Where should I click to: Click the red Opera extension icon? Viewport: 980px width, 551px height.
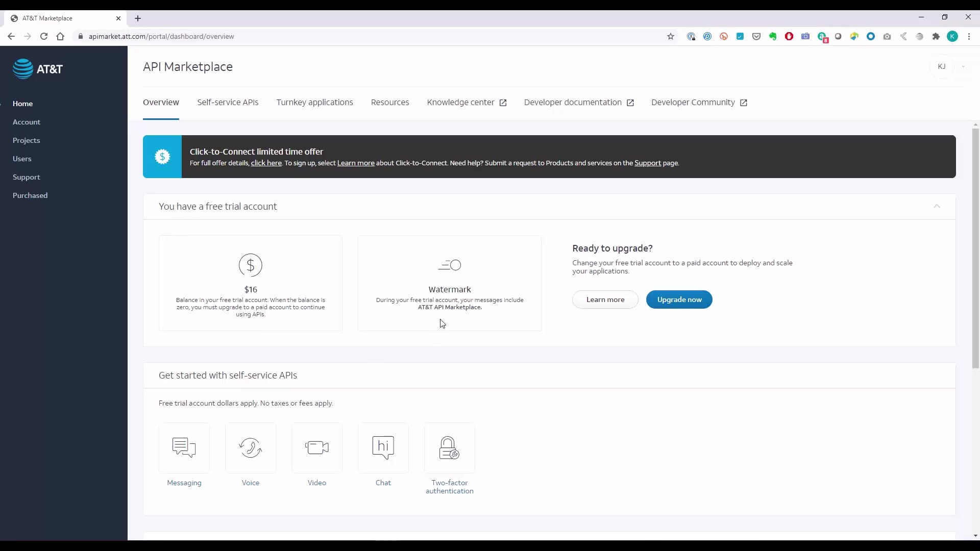click(789, 36)
